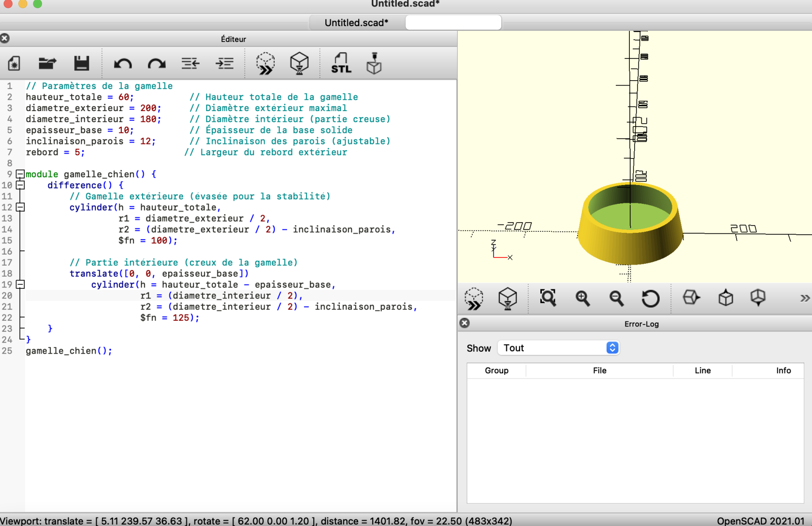Click the epaisseur_base = 10 line

point(80,130)
